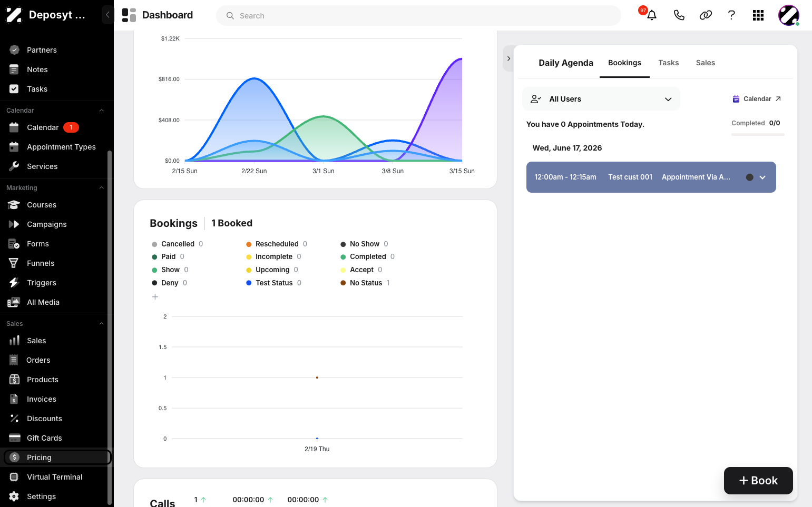Toggle No Show status legend
This screenshot has height=507, width=812.
pyautogui.click(x=364, y=244)
